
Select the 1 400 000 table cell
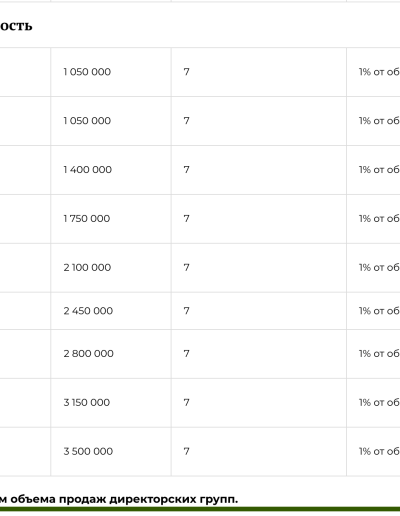coord(88,170)
